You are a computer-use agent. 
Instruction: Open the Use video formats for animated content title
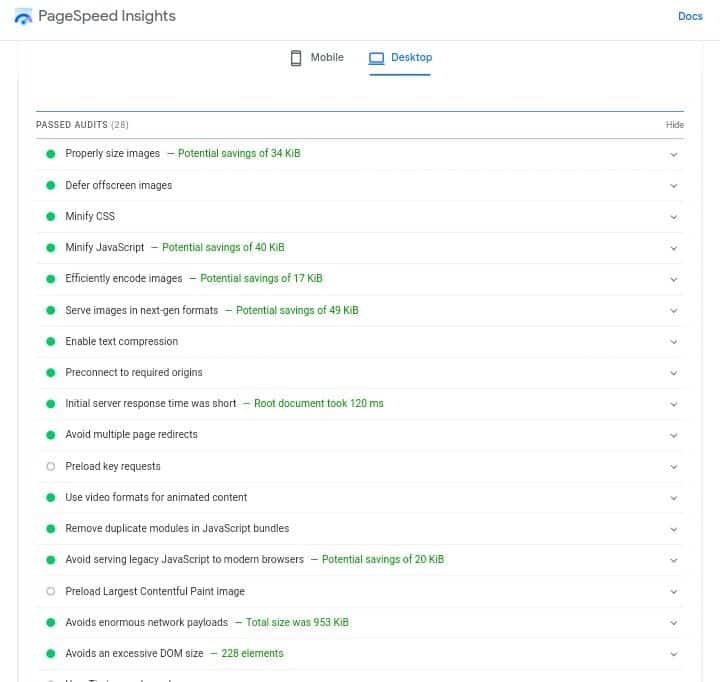click(156, 497)
